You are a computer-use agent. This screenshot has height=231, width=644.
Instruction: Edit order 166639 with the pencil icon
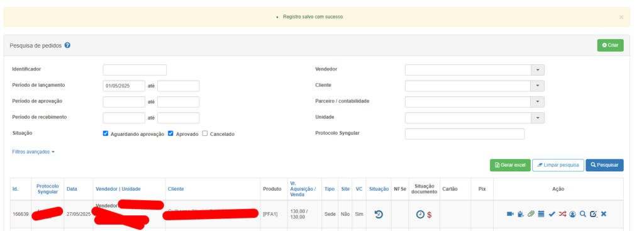click(593, 214)
